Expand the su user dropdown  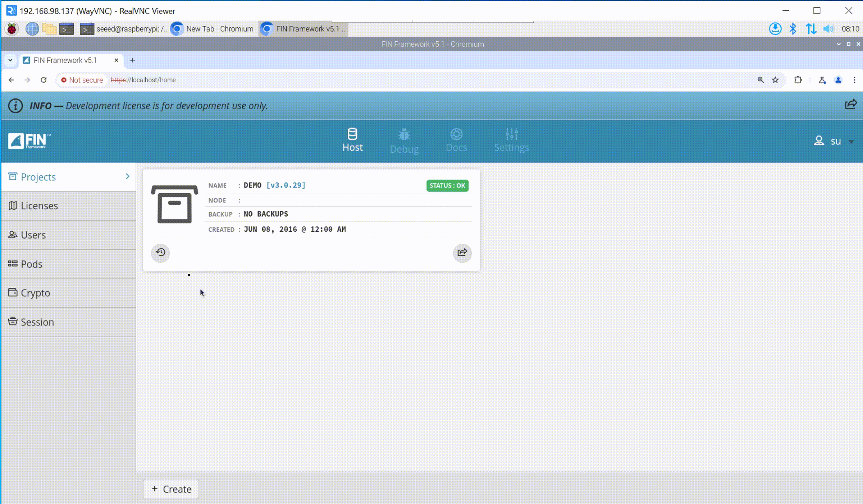point(851,142)
